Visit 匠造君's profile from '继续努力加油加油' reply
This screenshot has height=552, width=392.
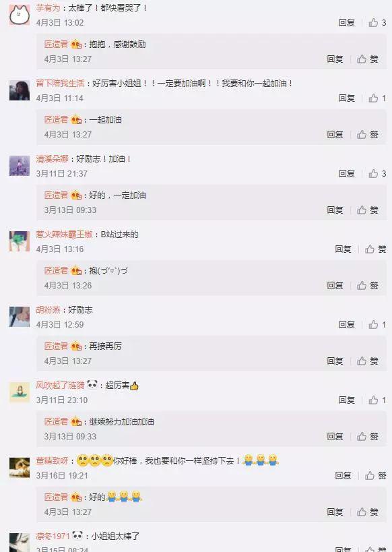(x=56, y=422)
